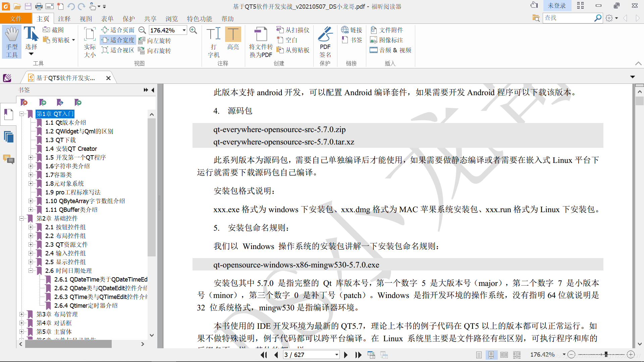Select the Hand tool (手型工具)
Screen dimensions: 644x362
[x=12, y=42]
